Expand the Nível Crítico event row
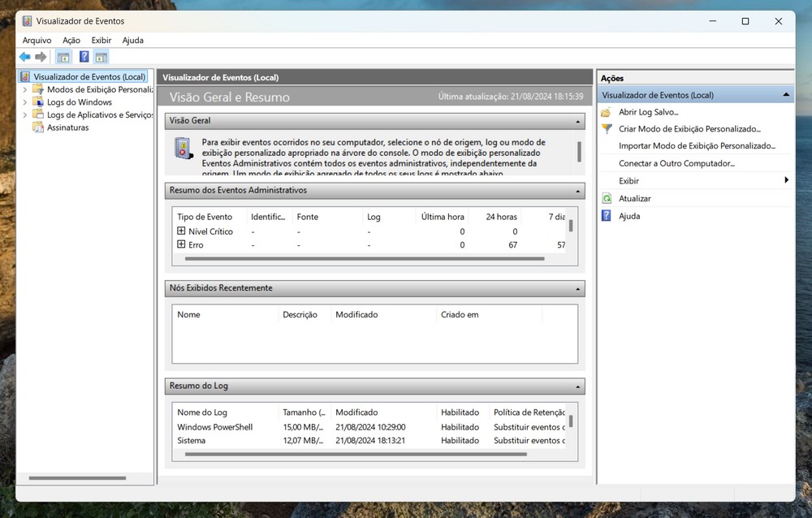This screenshot has height=518, width=812. pyautogui.click(x=181, y=231)
